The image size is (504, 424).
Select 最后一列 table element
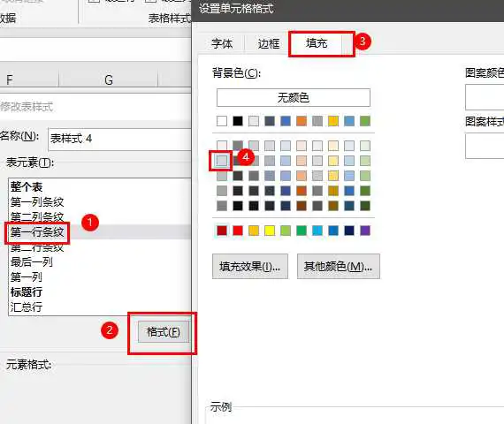pyautogui.click(x=32, y=262)
